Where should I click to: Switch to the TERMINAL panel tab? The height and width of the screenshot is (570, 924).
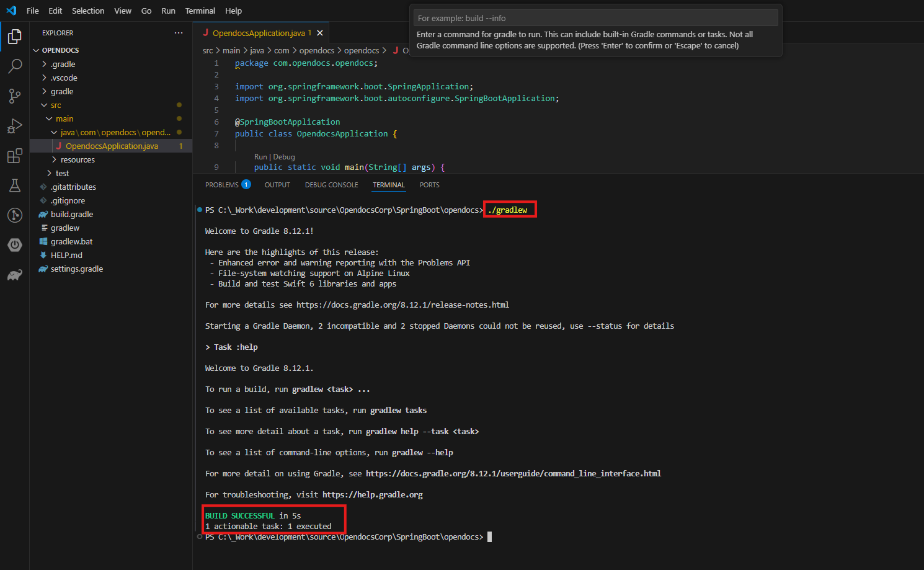(389, 185)
